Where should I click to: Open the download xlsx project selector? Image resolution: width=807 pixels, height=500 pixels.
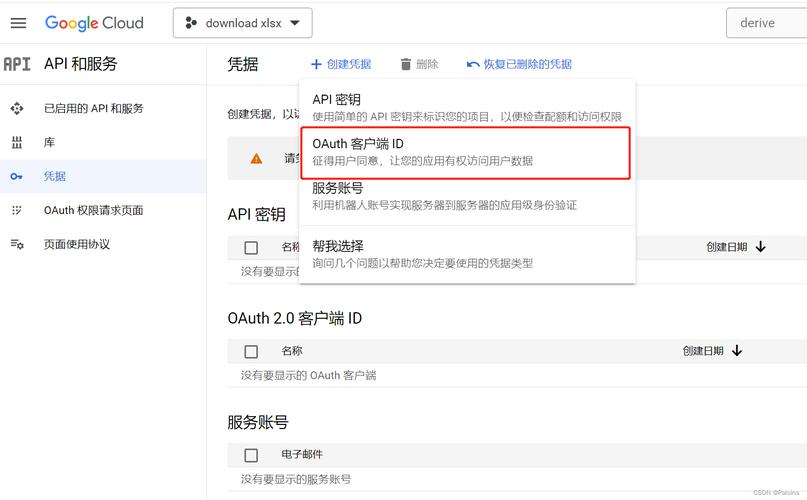tap(242, 23)
